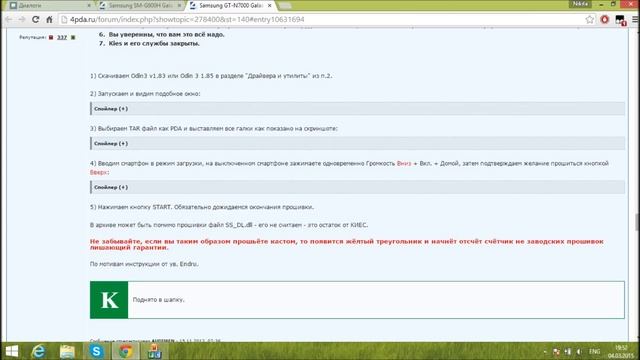Switch to Chrome in the taskbar
640x360 pixels.
(125, 351)
